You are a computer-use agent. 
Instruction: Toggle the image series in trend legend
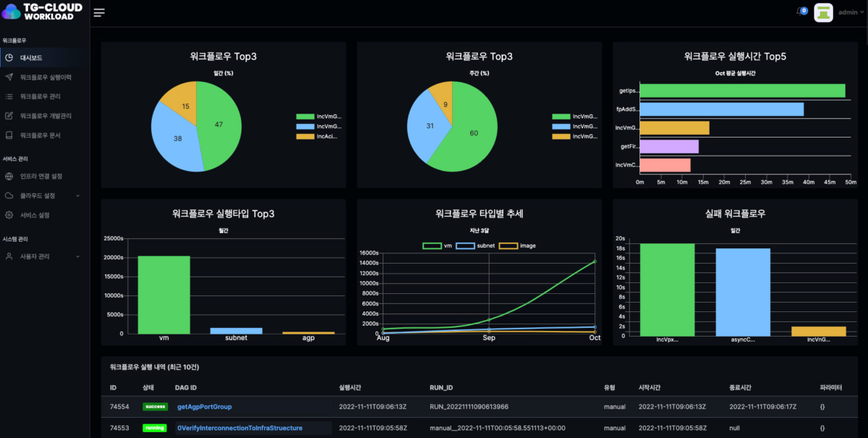click(x=518, y=245)
